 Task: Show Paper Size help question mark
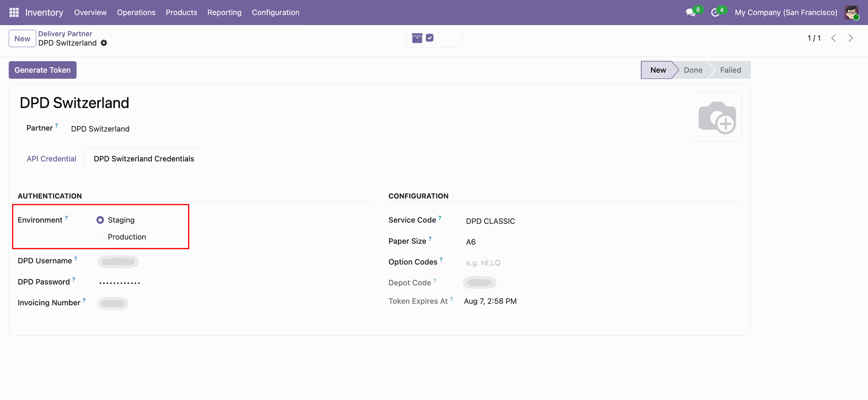430,238
